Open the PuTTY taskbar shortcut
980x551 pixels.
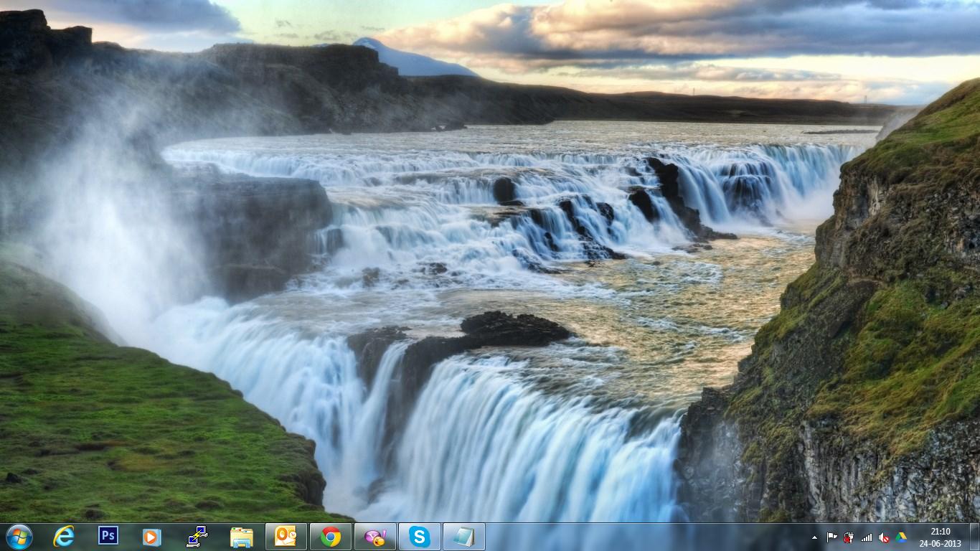[197, 536]
